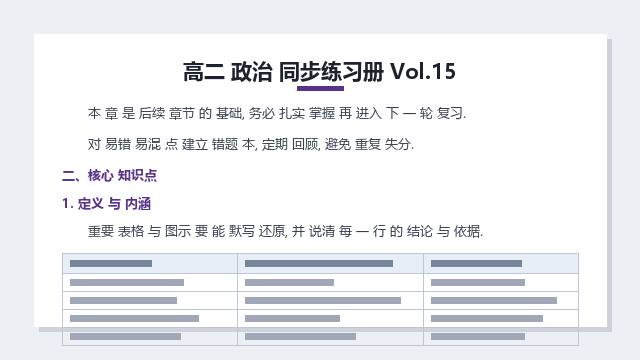Click the paragraph starting 对 易错 易混 点
This screenshot has height=360, width=640.
[251, 144]
